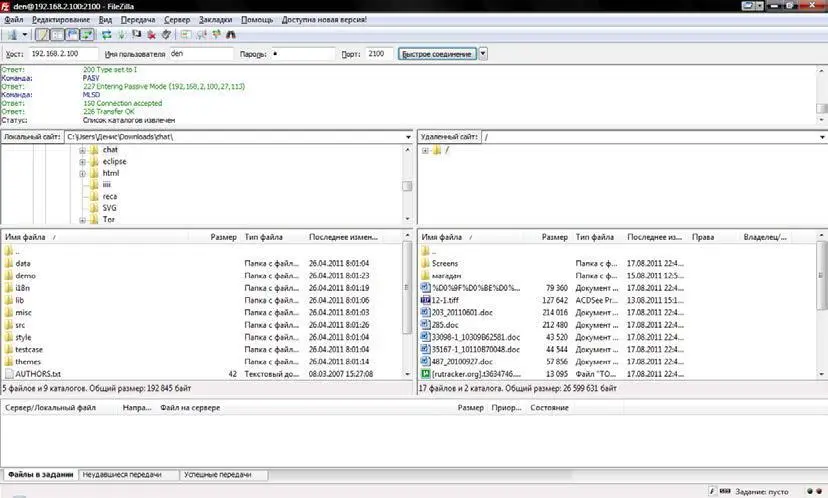
Task: Toggle synchronized browsing
Action: point(216,35)
